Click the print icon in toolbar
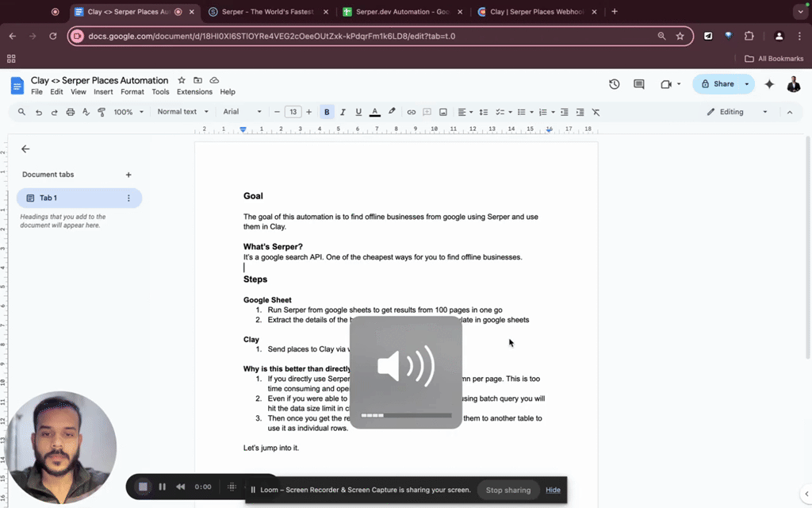 [71, 112]
